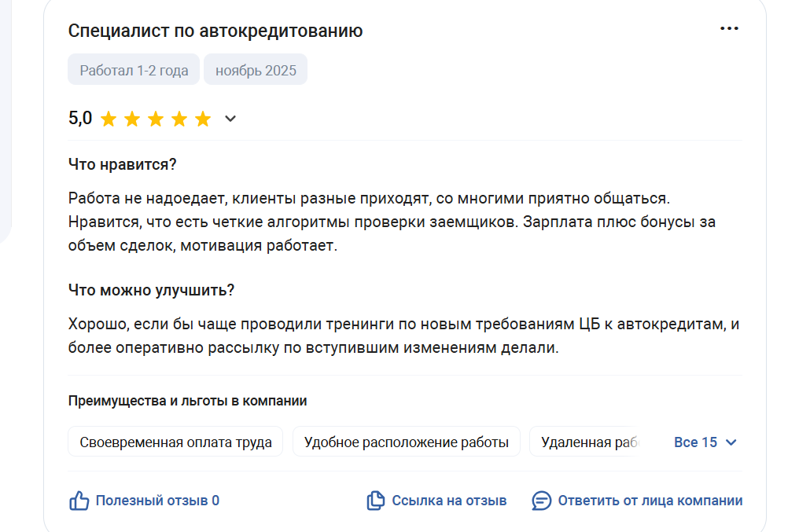Select the Удобное расположение работы tag
The height and width of the screenshot is (532, 799).
tap(406, 442)
